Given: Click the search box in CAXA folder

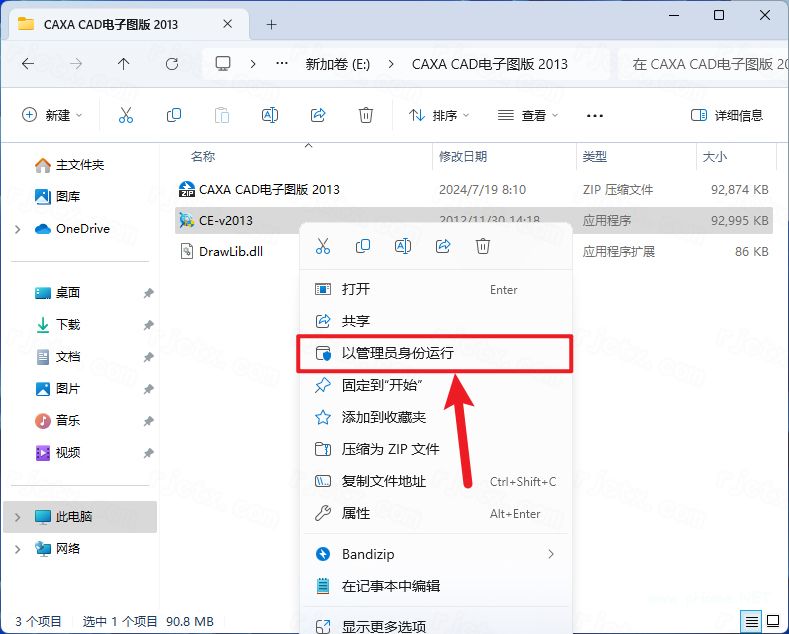Looking at the screenshot, I should (704, 64).
